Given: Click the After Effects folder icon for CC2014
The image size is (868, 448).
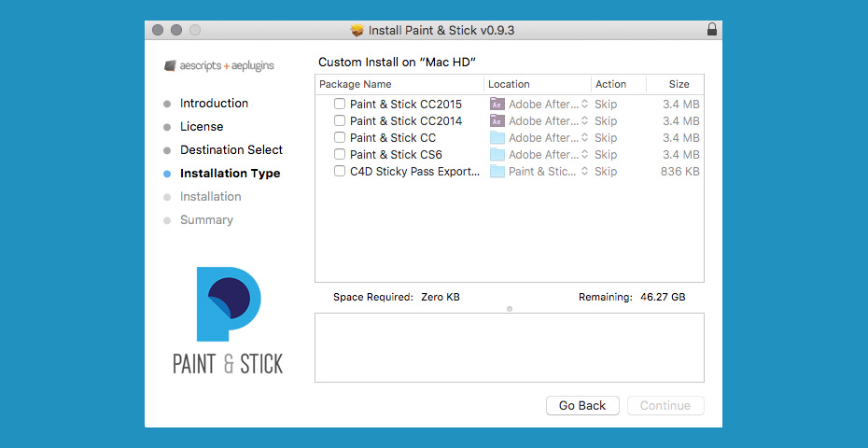Looking at the screenshot, I should click(497, 120).
